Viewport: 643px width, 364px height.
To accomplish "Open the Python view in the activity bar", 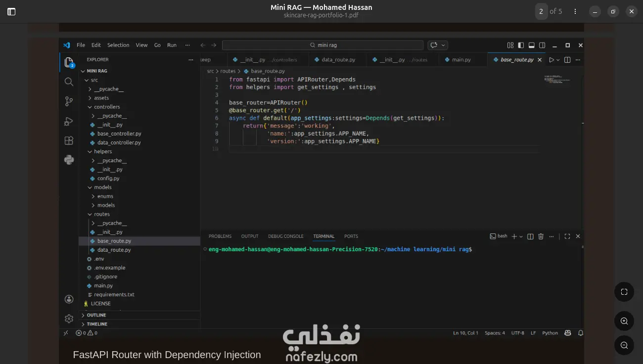I will (69, 160).
